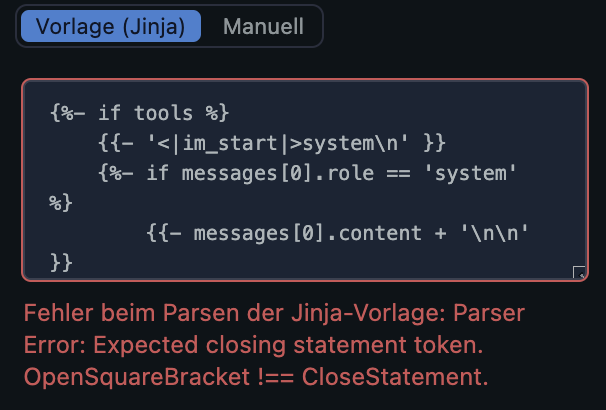
Task: Place cursor on the final '}}' line
Action: 61,263
